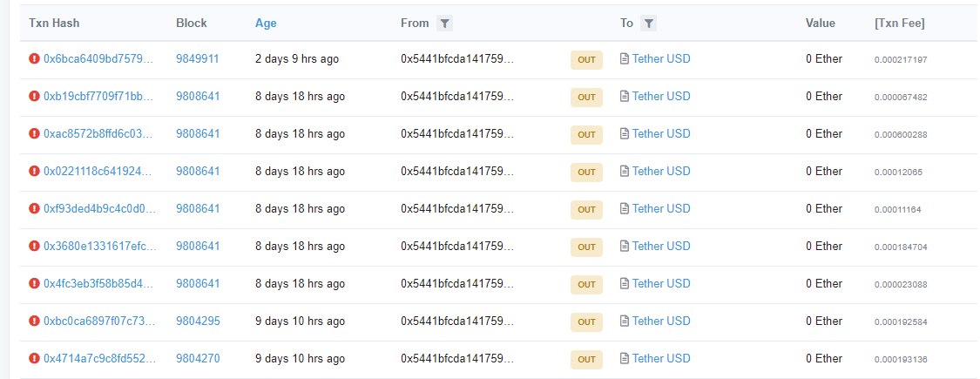This screenshot has width=980, height=379.
Task: Open transaction hash 0x4fc3eb3f58b85d4
Action: pyautogui.click(x=99, y=284)
